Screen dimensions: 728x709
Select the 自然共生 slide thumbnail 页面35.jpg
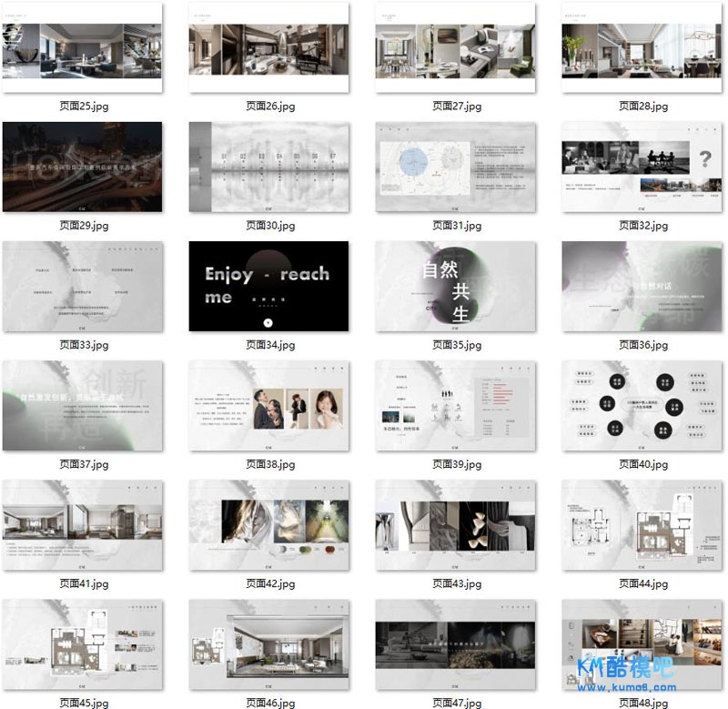456,286
